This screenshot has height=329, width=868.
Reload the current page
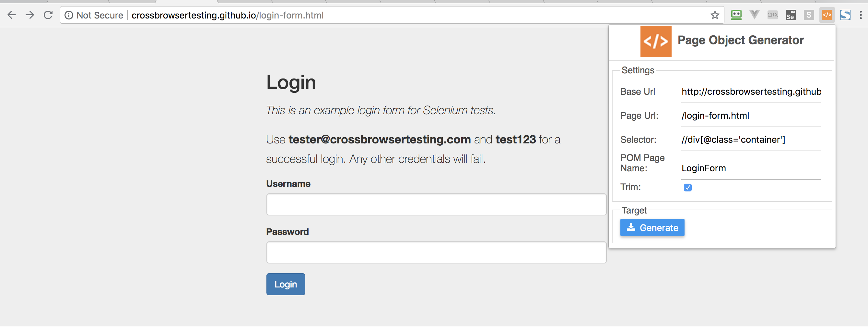48,15
